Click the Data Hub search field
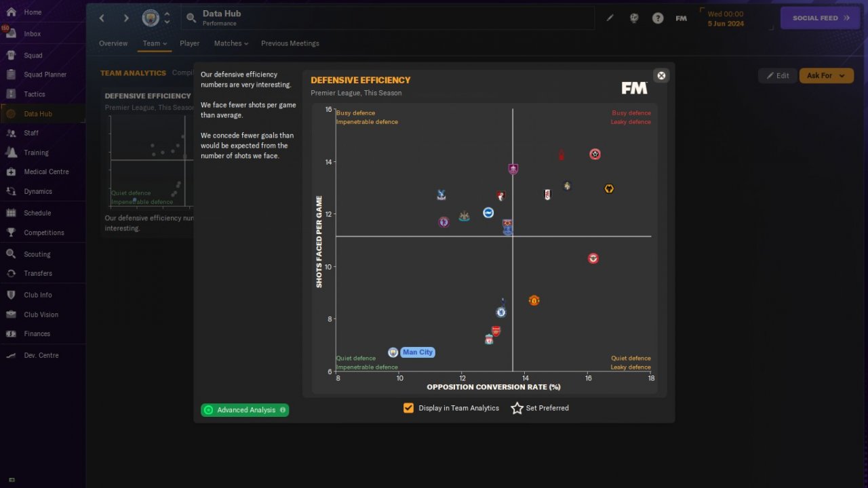This screenshot has width=868, height=488. pos(388,18)
